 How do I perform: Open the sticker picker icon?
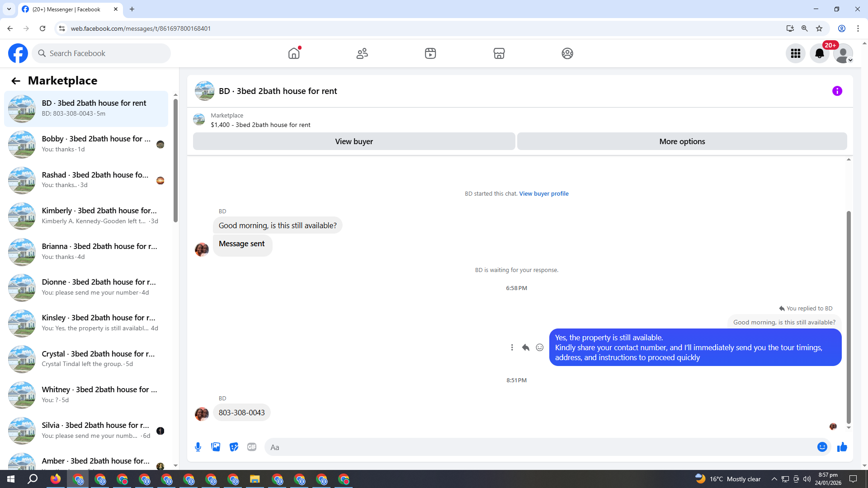tap(234, 447)
